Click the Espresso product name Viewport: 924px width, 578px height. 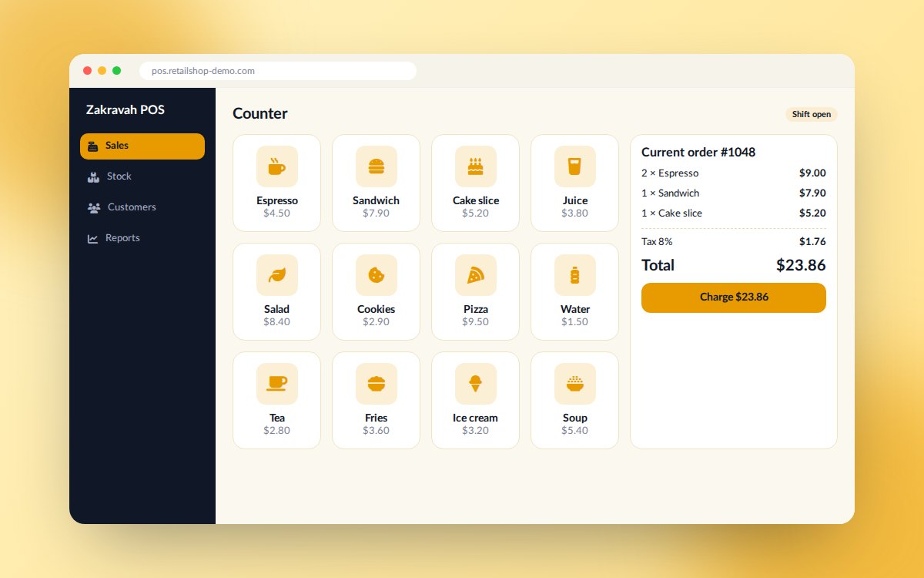pos(277,200)
